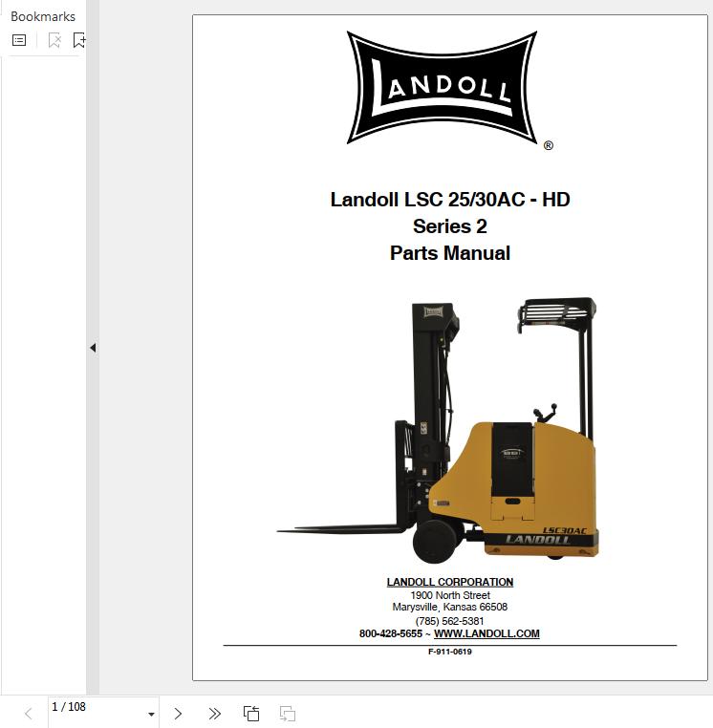Click the Landoll logo image

coord(443,87)
